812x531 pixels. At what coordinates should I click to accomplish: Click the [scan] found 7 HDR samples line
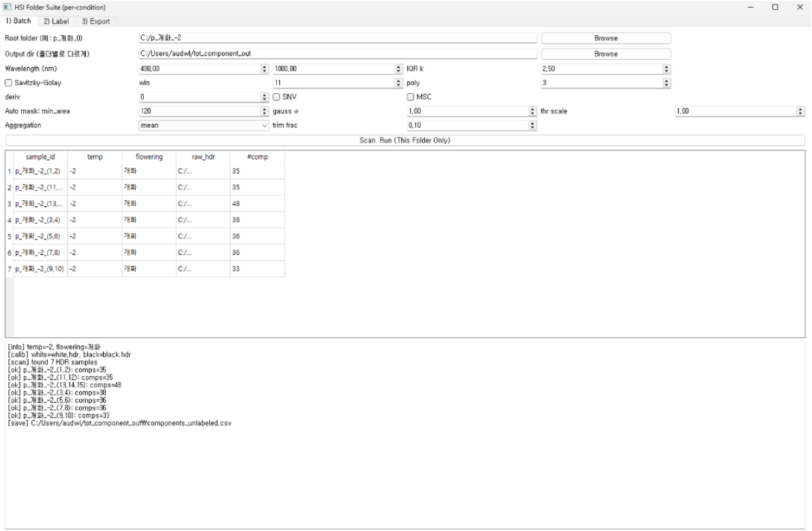53,362
